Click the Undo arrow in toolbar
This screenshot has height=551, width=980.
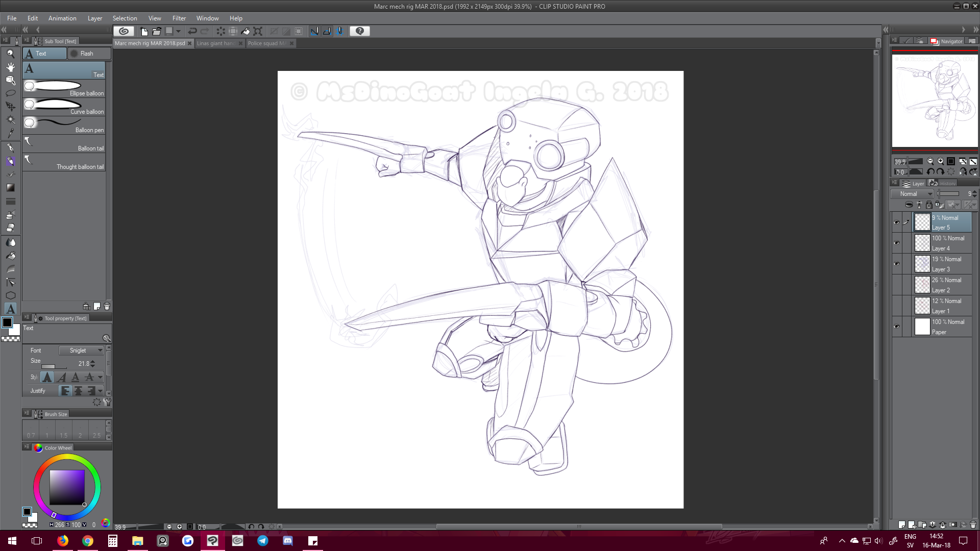click(192, 31)
